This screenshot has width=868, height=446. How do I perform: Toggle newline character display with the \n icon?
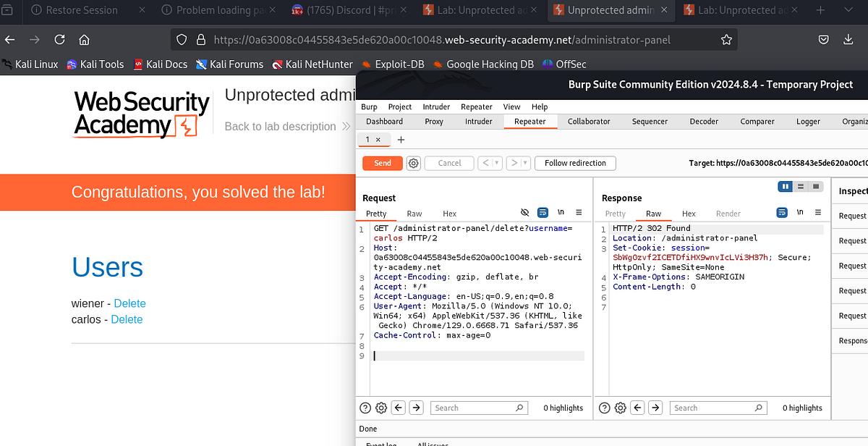(x=561, y=212)
